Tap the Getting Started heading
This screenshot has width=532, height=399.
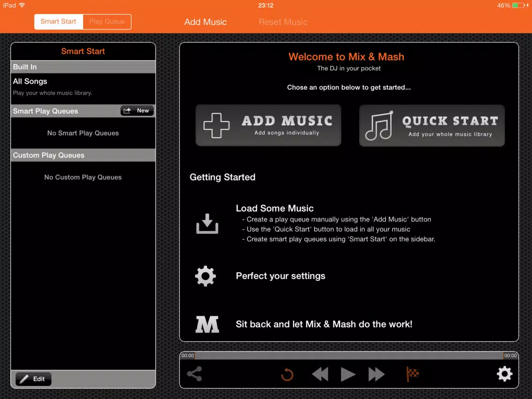(222, 177)
